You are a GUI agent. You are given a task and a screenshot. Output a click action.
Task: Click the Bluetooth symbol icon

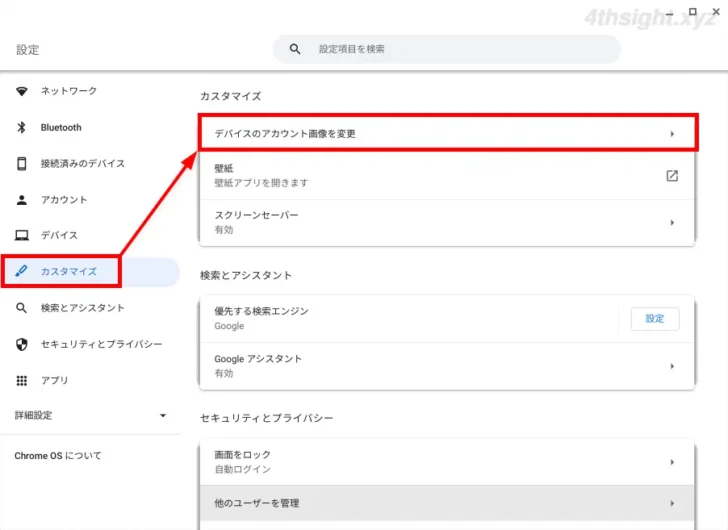[21, 127]
